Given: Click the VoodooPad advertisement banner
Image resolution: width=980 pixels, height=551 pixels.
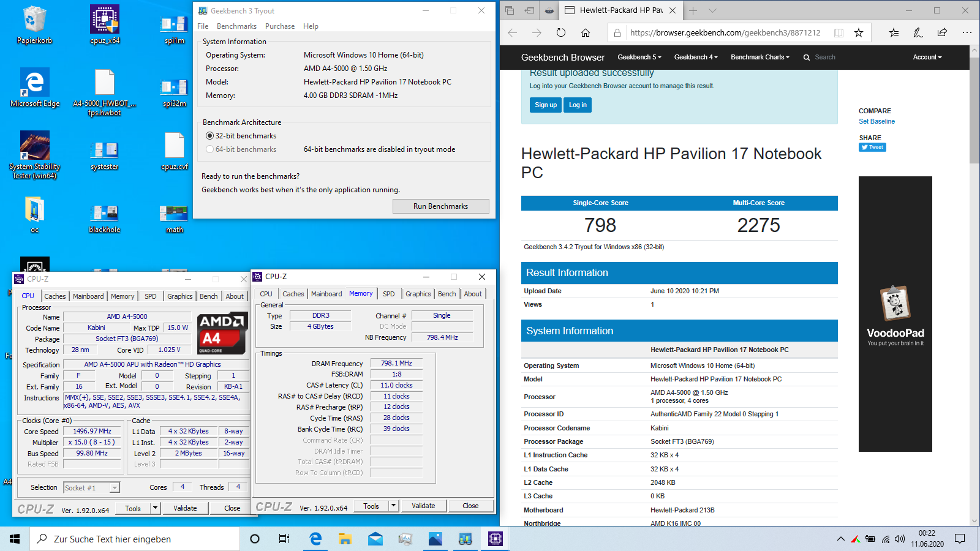Looking at the screenshot, I should click(x=895, y=314).
